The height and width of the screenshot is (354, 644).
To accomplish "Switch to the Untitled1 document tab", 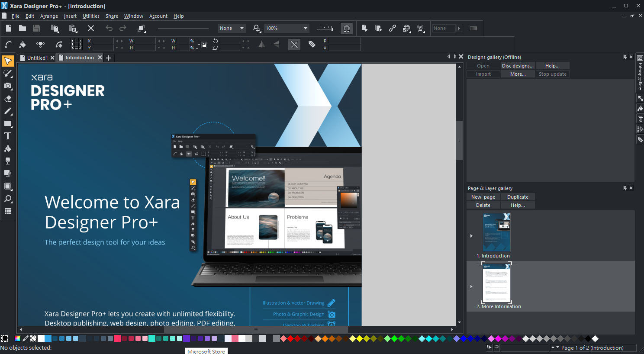I will (37, 58).
